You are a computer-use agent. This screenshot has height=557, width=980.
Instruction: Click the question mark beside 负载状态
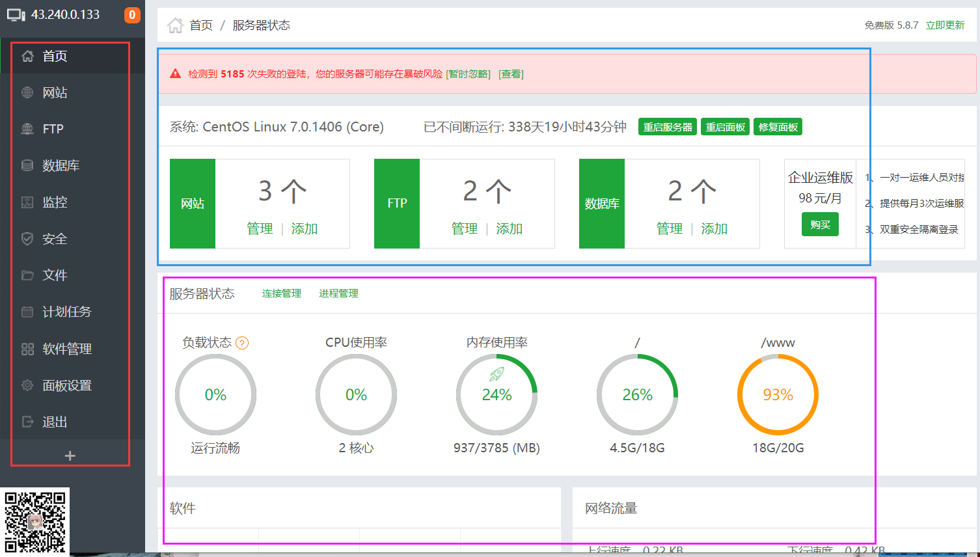point(242,343)
